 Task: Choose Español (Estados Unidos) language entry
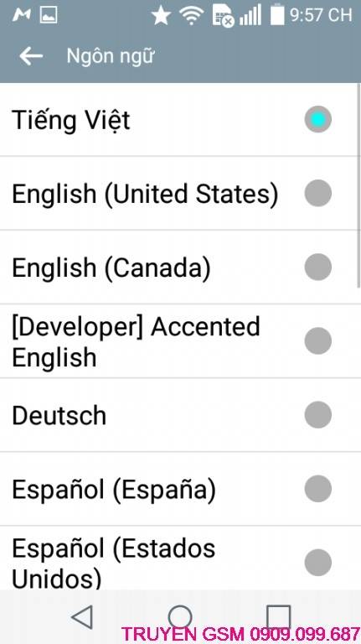point(179,558)
